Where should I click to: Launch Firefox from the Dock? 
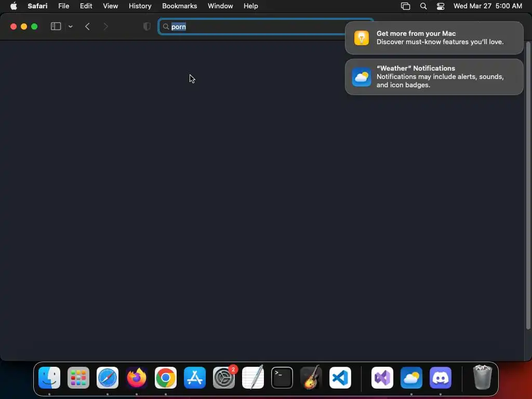(x=137, y=377)
